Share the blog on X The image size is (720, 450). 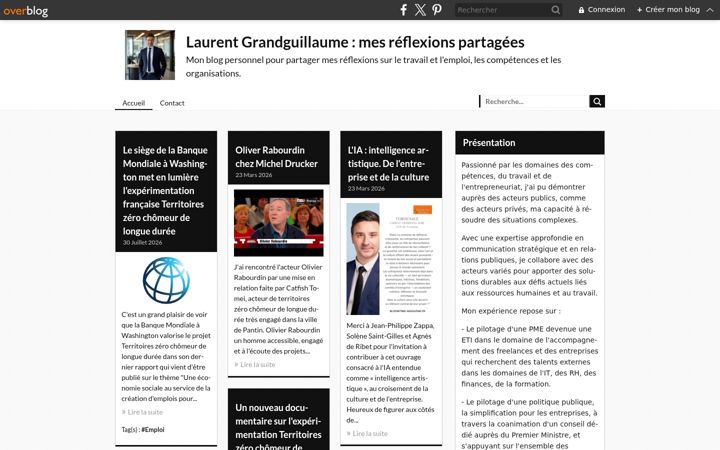pos(420,10)
